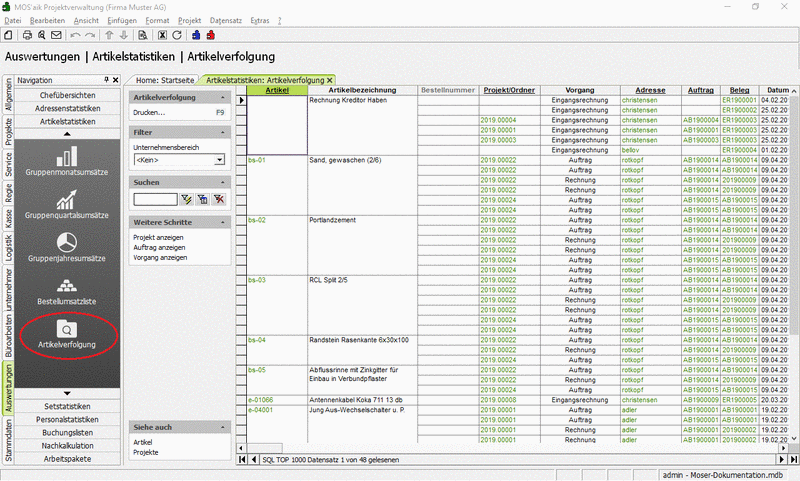
Task: Open print preview magnifier icon
Action: coord(41,35)
